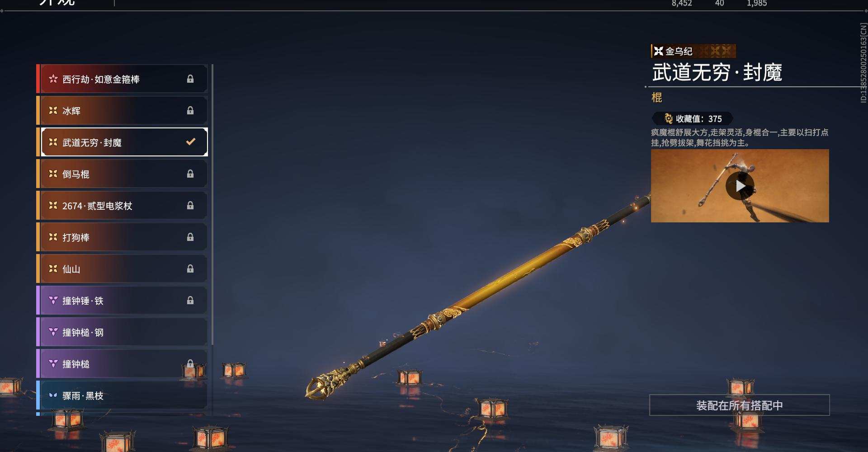
Task: Click the lock icon on 撞钟锤·铁
Action: 190,301
